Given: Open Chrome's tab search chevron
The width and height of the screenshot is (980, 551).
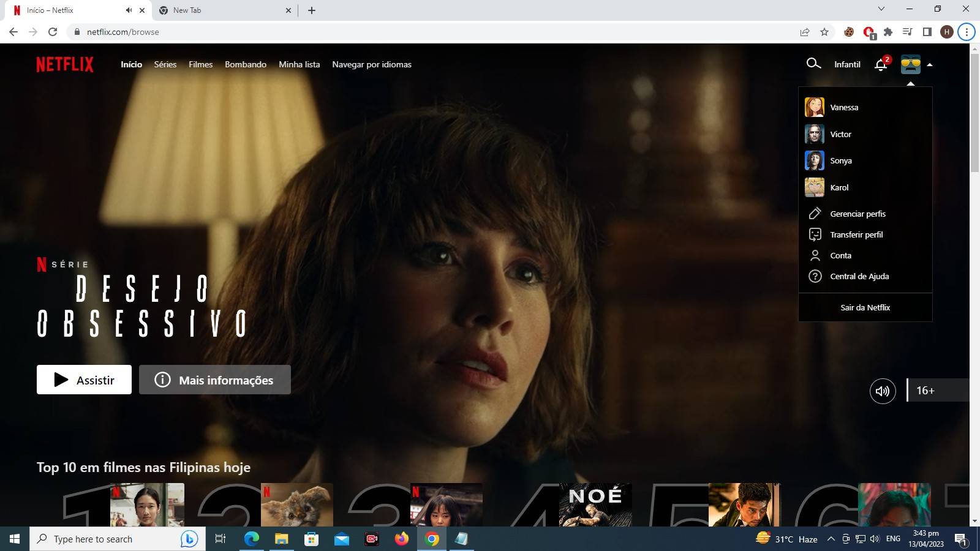Looking at the screenshot, I should pyautogui.click(x=881, y=9).
